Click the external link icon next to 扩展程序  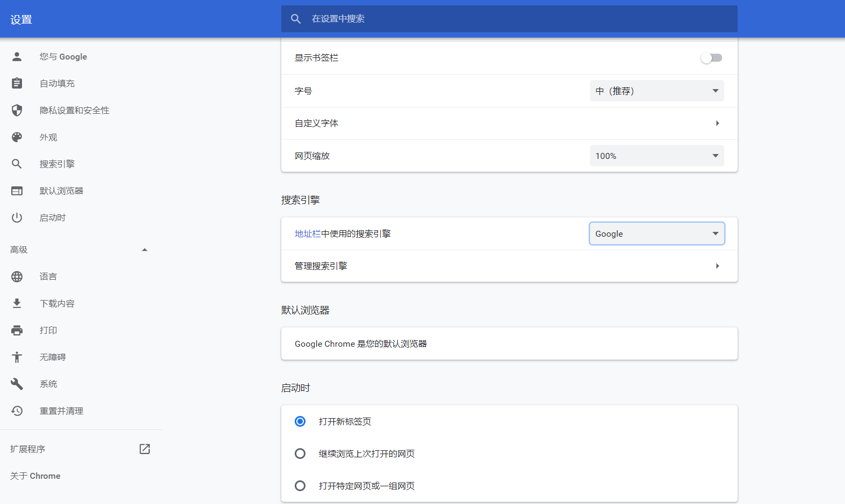pyautogui.click(x=144, y=449)
